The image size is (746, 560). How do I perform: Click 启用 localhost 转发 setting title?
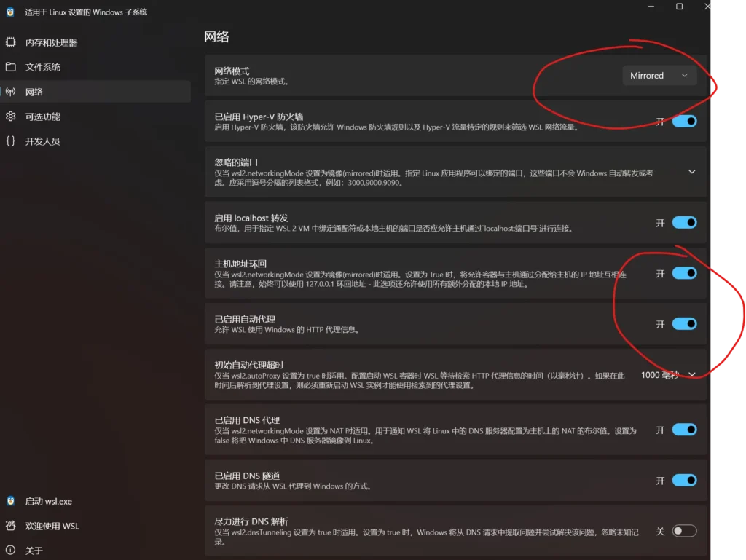click(251, 218)
